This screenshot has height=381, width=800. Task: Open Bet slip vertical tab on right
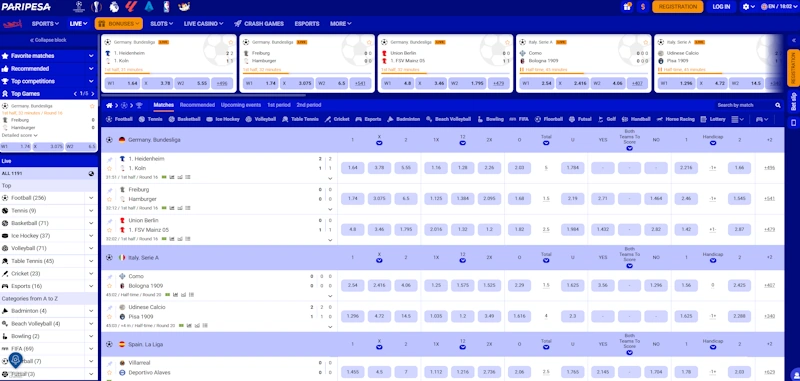[x=793, y=101]
